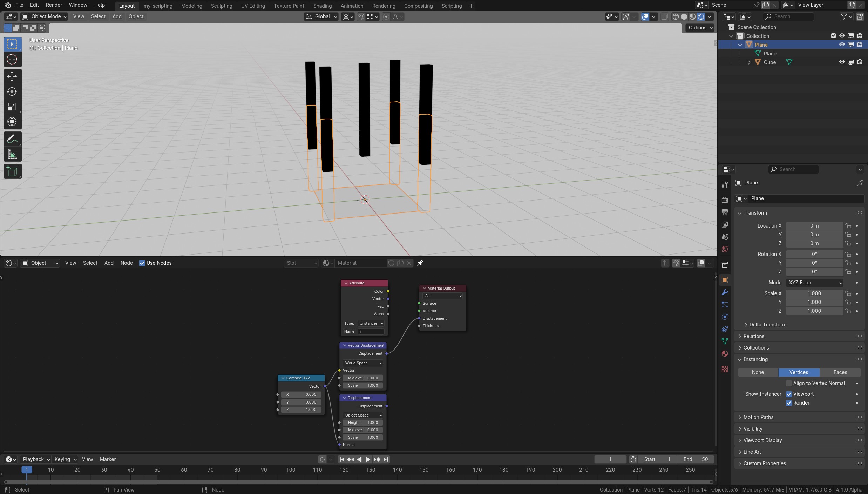
Task: Click the viewport Options button
Action: (x=700, y=28)
